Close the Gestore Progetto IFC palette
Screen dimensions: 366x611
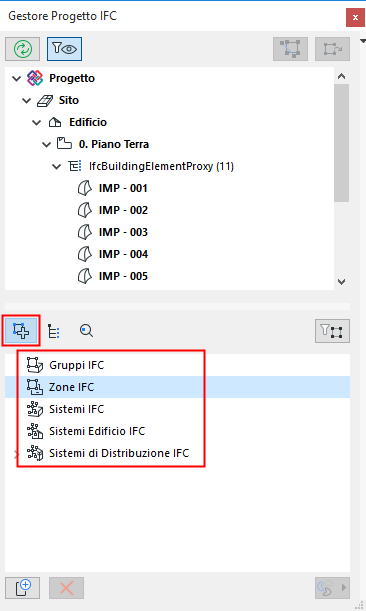355,17
